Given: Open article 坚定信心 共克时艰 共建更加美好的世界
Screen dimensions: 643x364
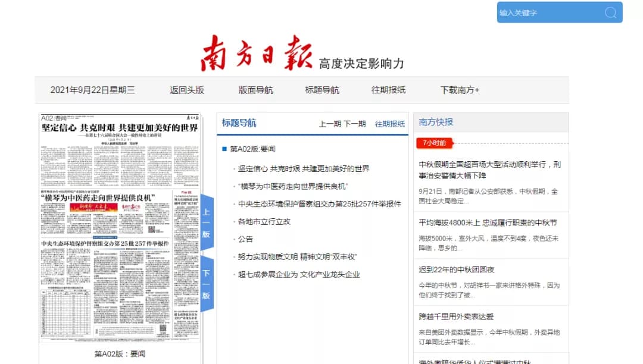Looking at the screenshot, I should (x=304, y=169).
